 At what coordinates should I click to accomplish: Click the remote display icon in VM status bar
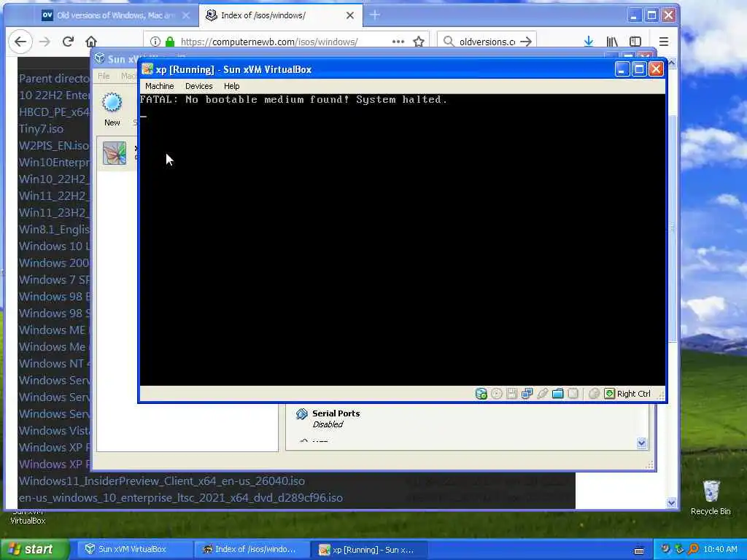(x=573, y=393)
